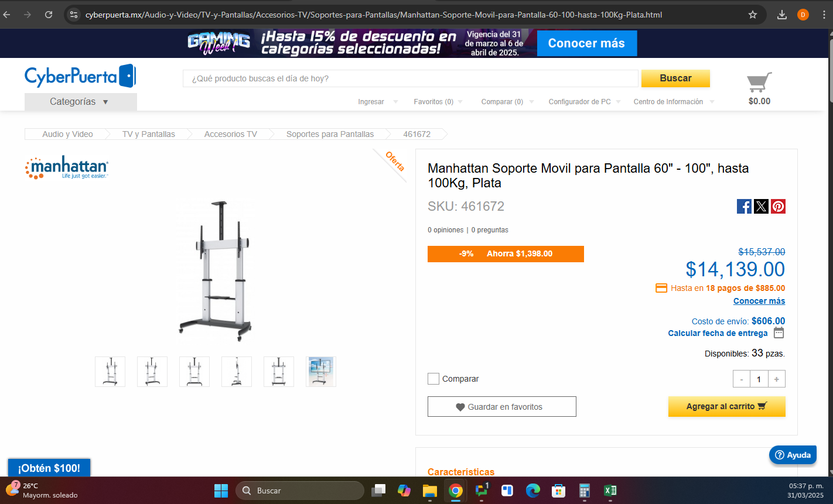Share product on Facebook icon
833x504 pixels.
coord(744,206)
